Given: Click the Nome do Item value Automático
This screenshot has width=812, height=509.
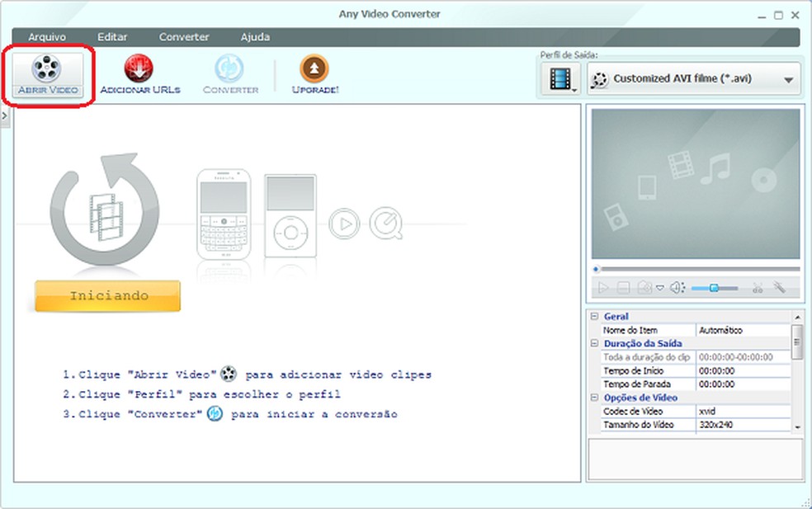Looking at the screenshot, I should (744, 330).
